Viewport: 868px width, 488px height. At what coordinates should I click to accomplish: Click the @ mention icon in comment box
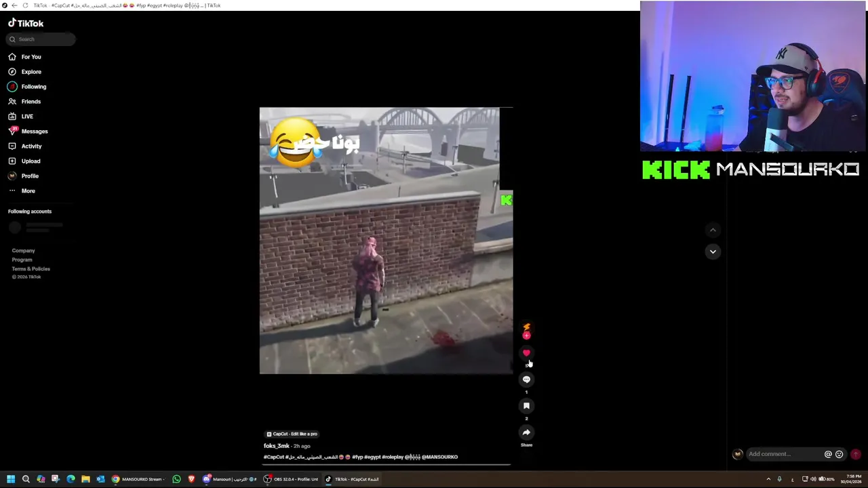click(x=828, y=454)
